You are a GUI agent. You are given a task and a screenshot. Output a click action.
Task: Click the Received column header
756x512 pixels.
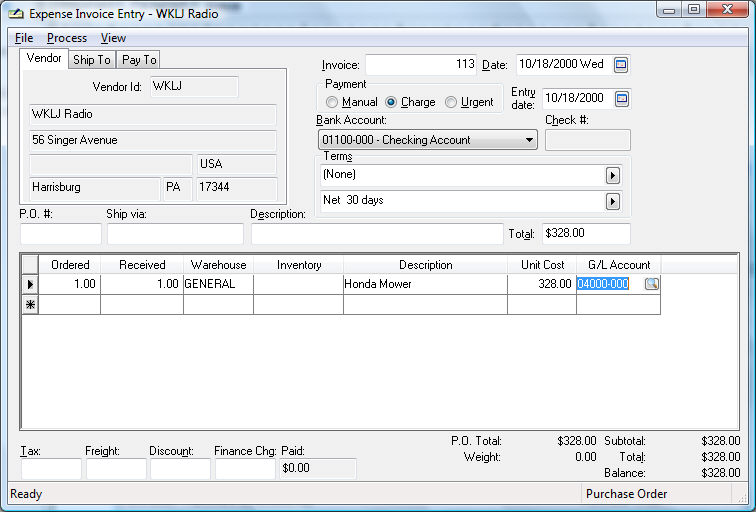coord(142,265)
